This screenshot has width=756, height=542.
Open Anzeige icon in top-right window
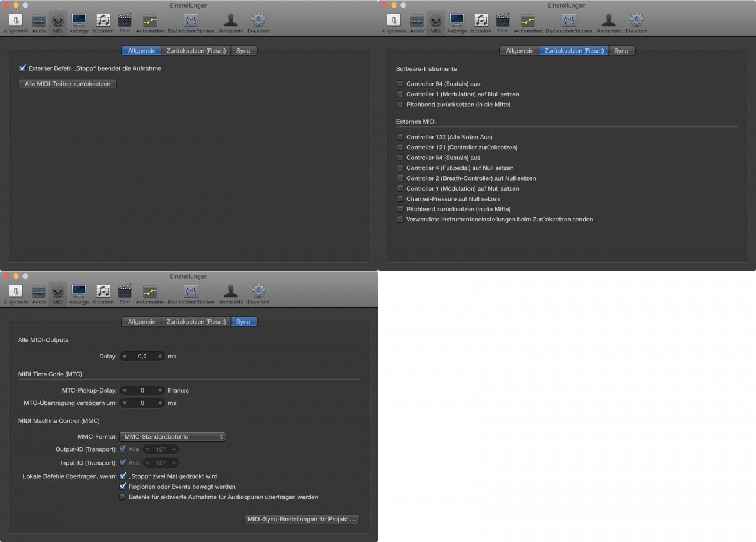tap(457, 22)
